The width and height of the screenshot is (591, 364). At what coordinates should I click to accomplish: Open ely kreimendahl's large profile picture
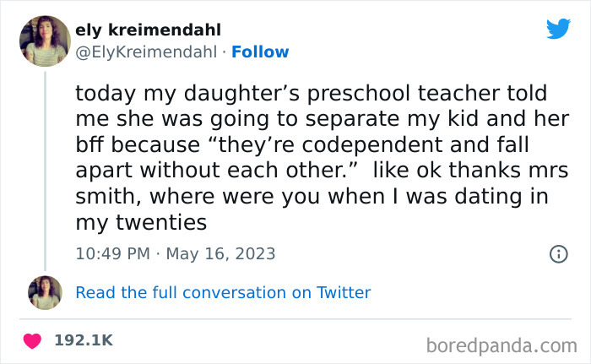coord(45,41)
